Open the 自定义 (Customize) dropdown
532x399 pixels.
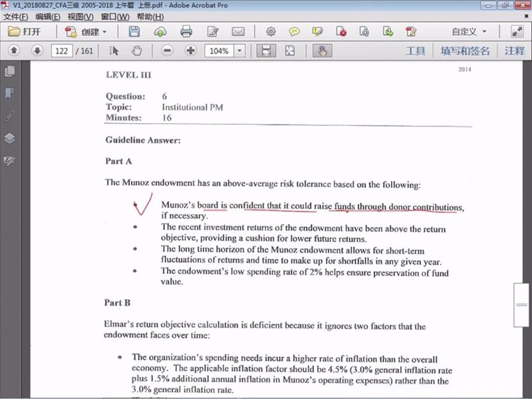click(x=469, y=31)
